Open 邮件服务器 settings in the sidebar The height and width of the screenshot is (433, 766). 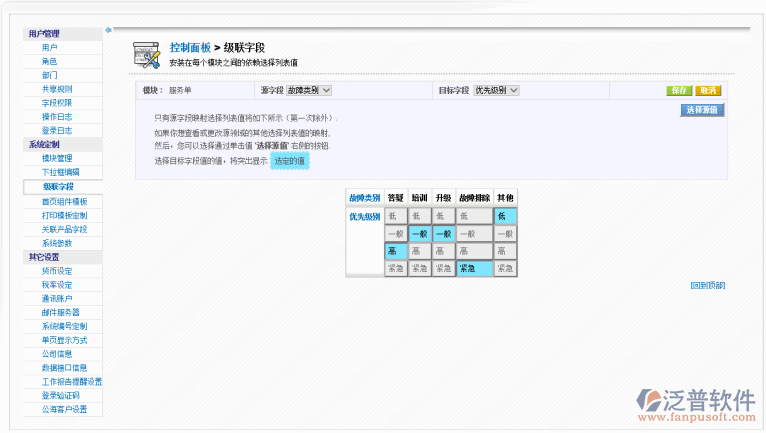(61, 313)
